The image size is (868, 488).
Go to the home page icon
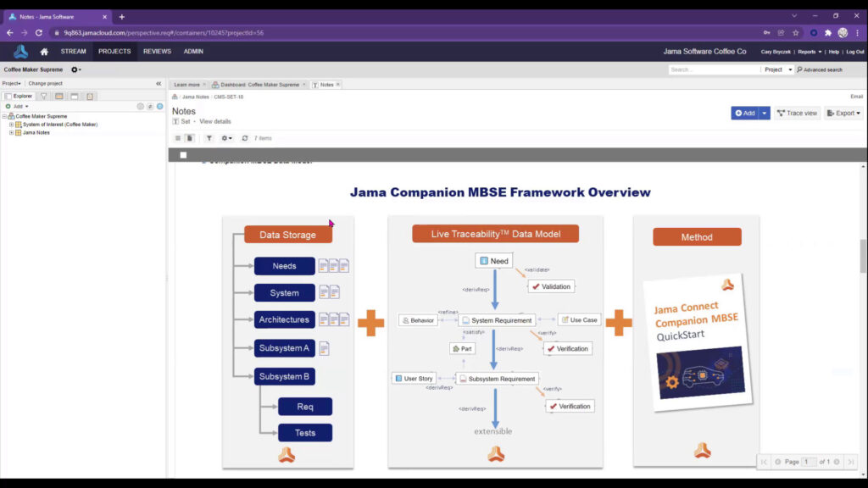point(44,52)
